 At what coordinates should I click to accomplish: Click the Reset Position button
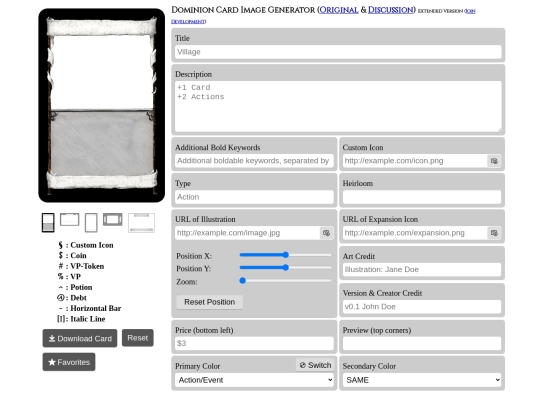coord(209,302)
